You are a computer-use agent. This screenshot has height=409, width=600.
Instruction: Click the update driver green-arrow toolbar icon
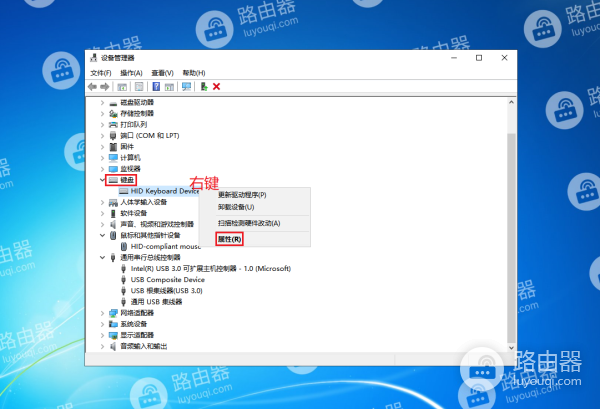204,87
